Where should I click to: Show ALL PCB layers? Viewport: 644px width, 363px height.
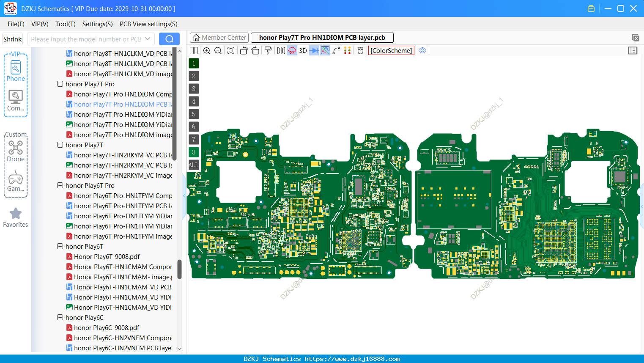tap(194, 165)
